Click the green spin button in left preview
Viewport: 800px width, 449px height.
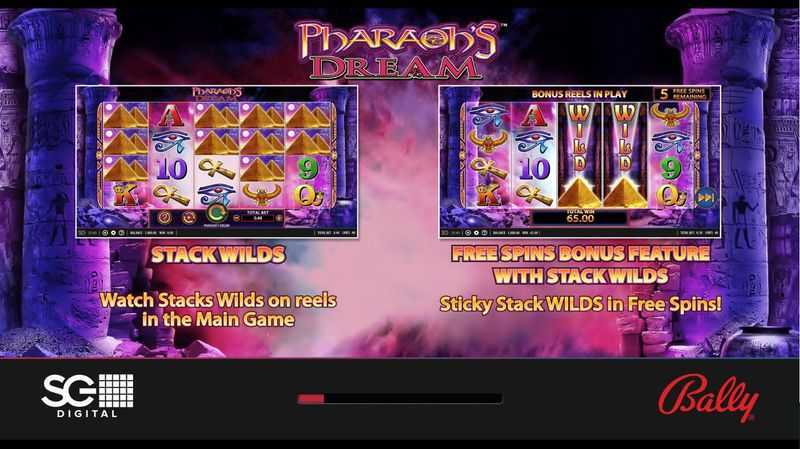(x=216, y=214)
